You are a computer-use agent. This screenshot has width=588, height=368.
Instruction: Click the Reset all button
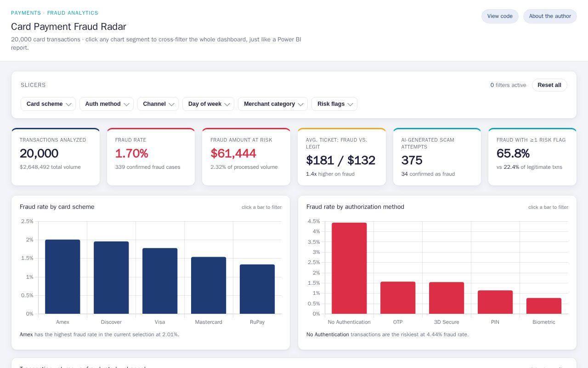(549, 85)
